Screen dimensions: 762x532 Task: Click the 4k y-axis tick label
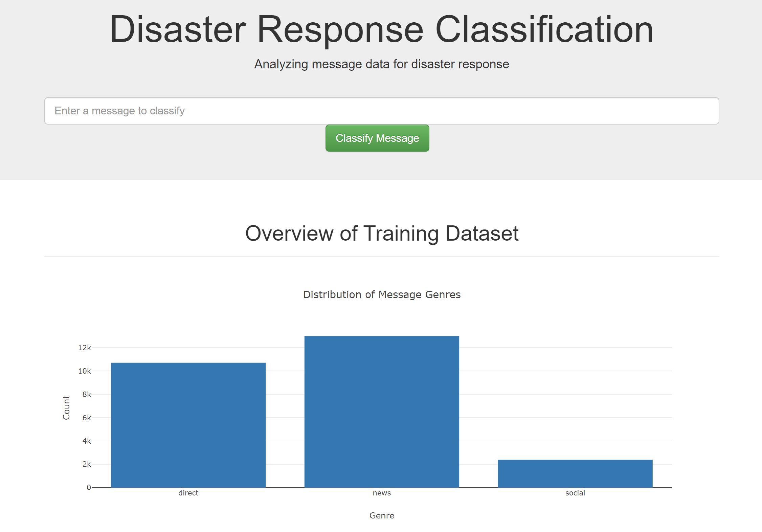coord(86,441)
